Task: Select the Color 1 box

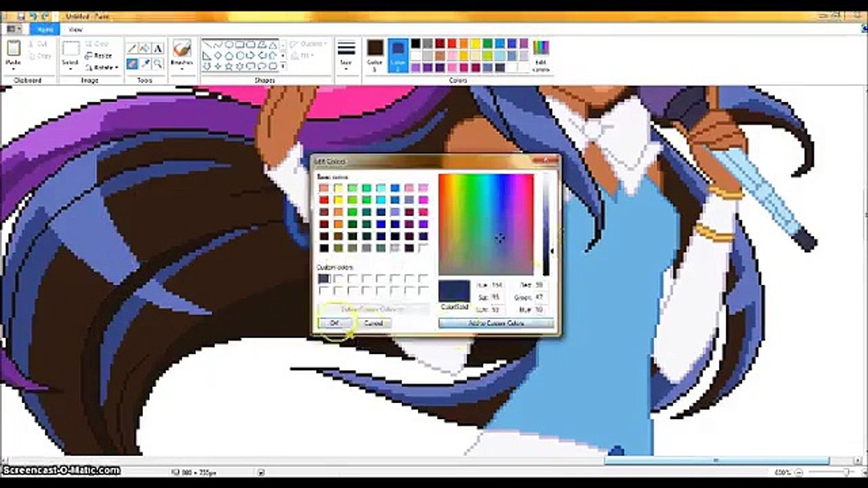Action: tap(375, 54)
